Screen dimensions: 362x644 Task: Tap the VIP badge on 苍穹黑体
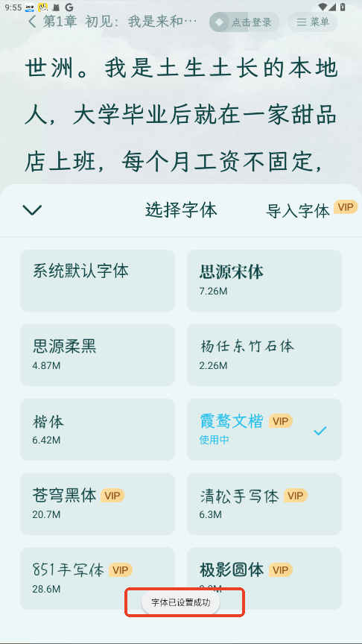point(112,496)
